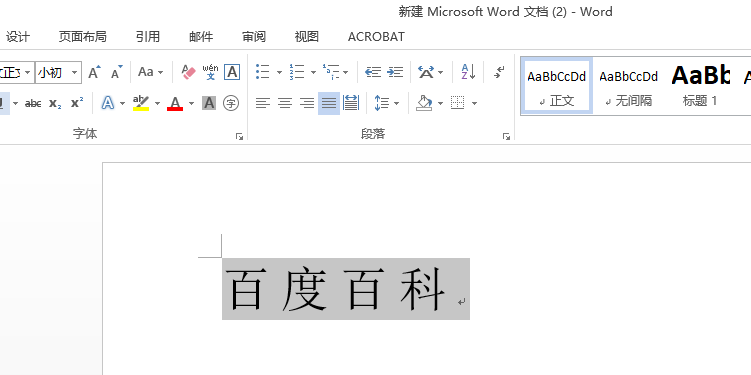Open font color dropdown arrow
This screenshot has height=375, width=751.
192,103
